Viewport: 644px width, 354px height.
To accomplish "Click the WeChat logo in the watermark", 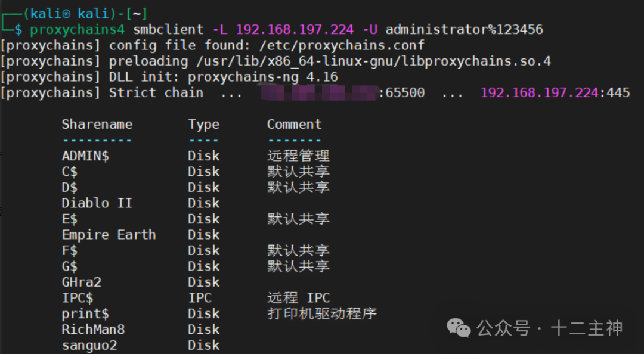I will (x=459, y=327).
